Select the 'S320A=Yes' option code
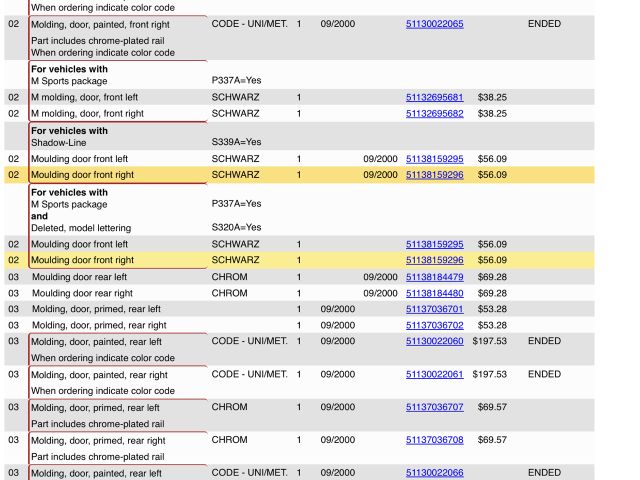Viewport: 640px width, 480px height. coord(235,228)
